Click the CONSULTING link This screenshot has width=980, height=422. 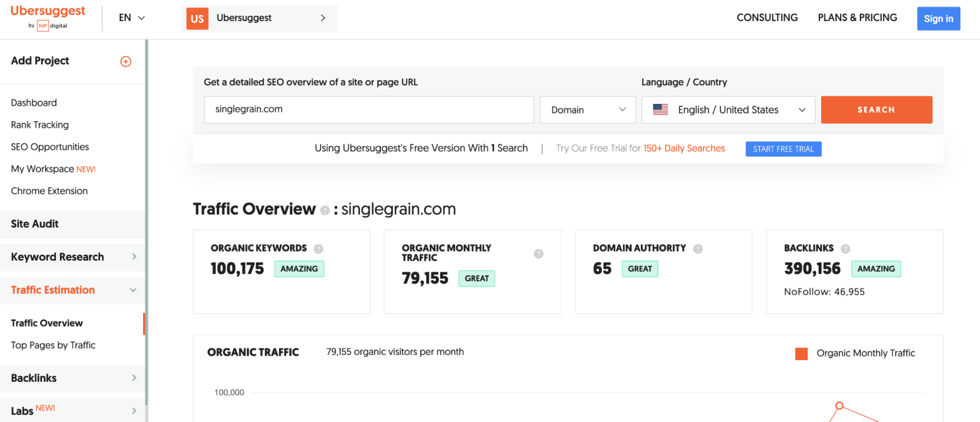pyautogui.click(x=767, y=18)
